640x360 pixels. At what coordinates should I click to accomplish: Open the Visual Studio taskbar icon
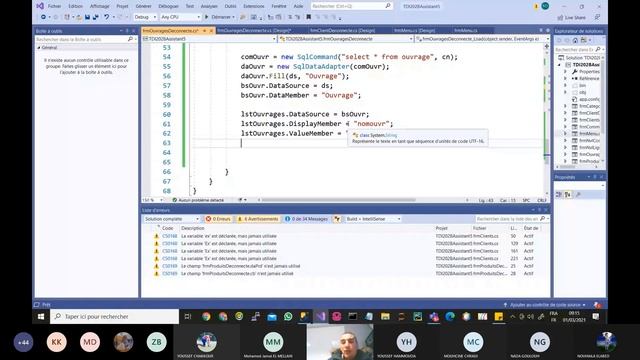pyautogui.click(x=321, y=316)
